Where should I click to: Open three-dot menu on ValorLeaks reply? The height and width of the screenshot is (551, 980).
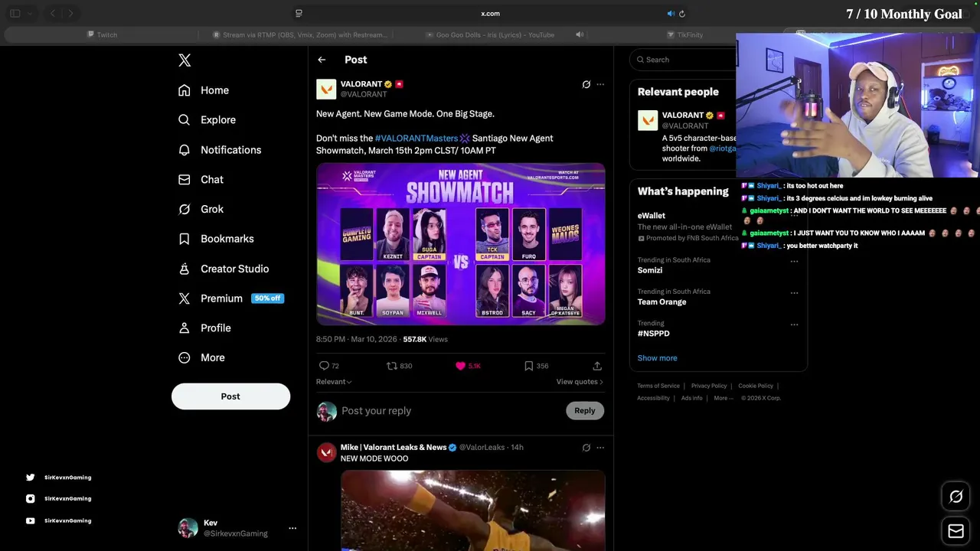(x=600, y=448)
